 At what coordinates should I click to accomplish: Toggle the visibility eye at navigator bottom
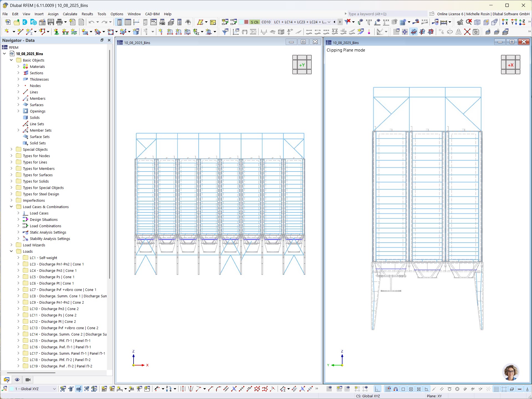click(x=17, y=380)
